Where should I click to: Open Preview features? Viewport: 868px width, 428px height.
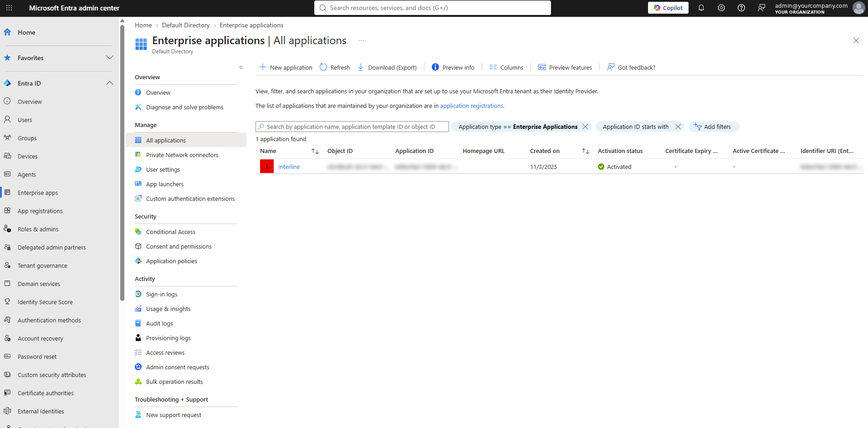[565, 67]
